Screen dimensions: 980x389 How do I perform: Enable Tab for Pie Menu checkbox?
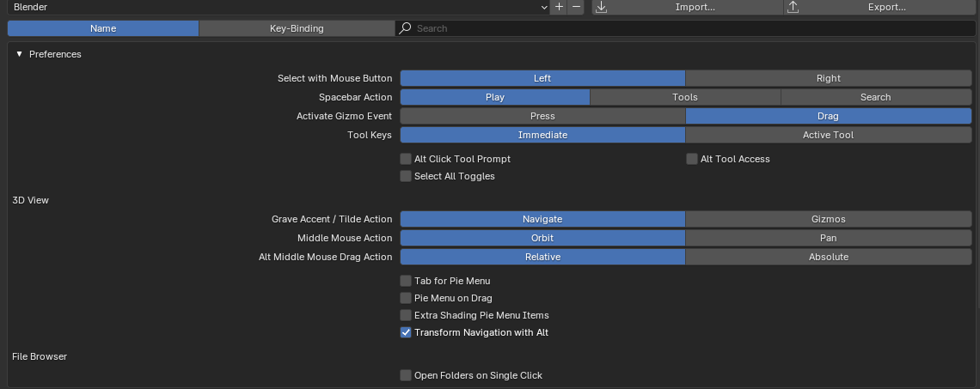pyautogui.click(x=406, y=280)
